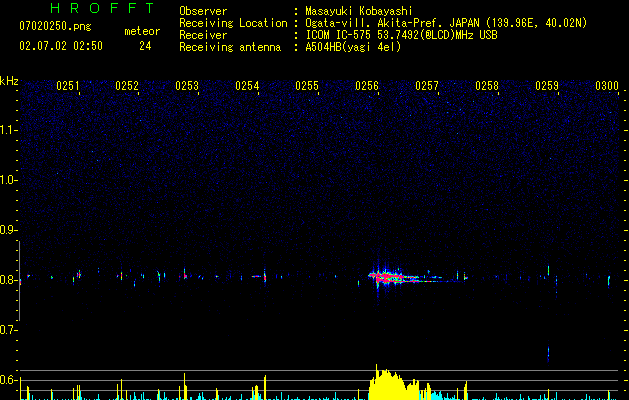The width and height of the screenshot is (629, 400).
Task: Click the vertical gray frequency range bar on the left
Action: (x=19, y=281)
